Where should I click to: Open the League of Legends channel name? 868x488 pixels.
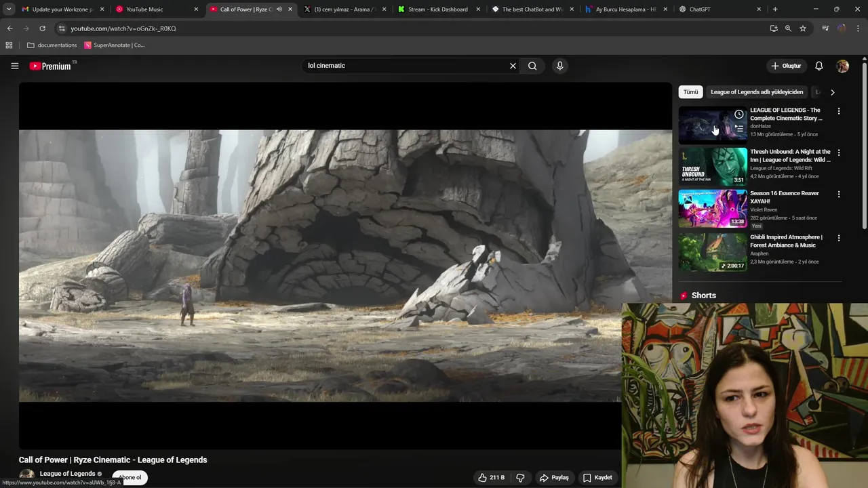click(x=68, y=474)
